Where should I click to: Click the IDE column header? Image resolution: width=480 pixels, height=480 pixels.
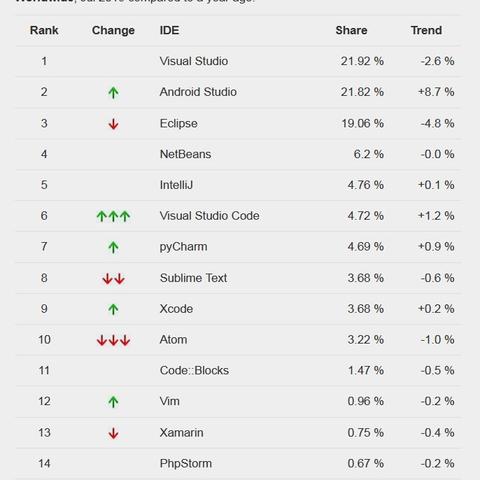169,30
